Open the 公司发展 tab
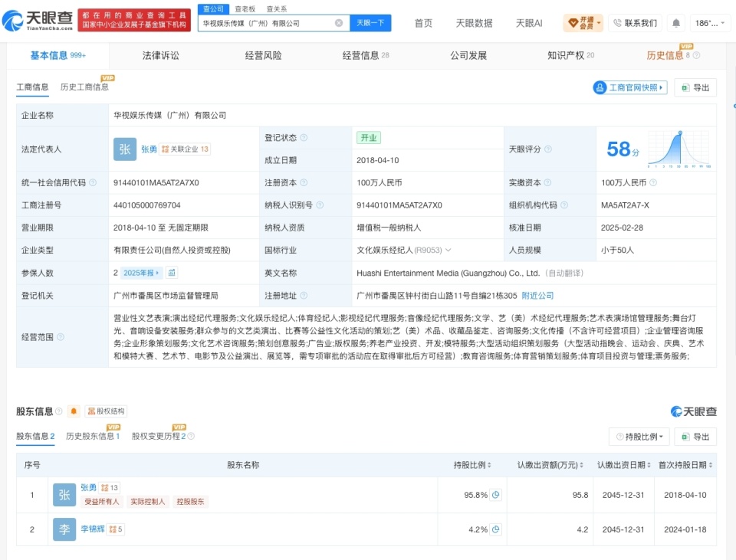Image resolution: width=736 pixels, height=560 pixels. pos(468,55)
